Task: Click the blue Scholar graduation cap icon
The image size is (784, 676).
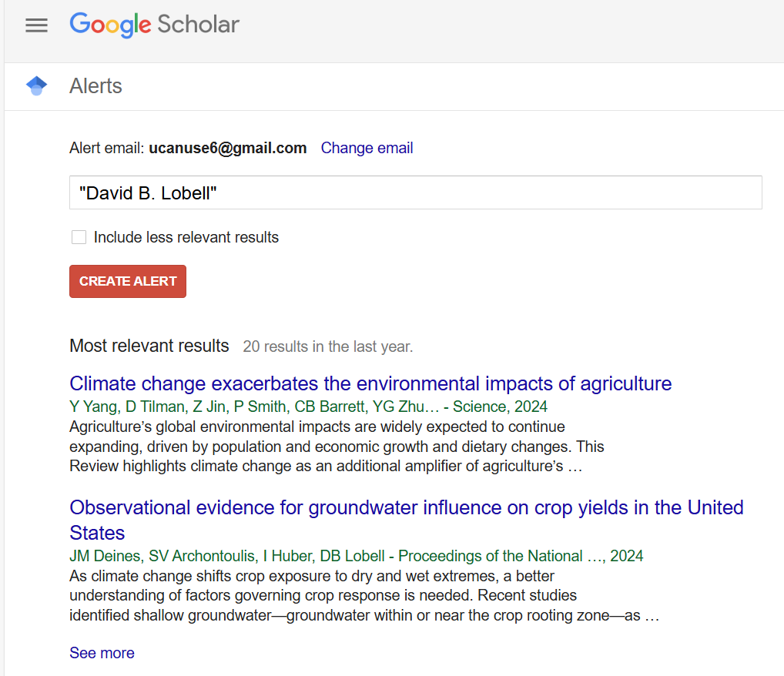Action: pyautogui.click(x=36, y=85)
